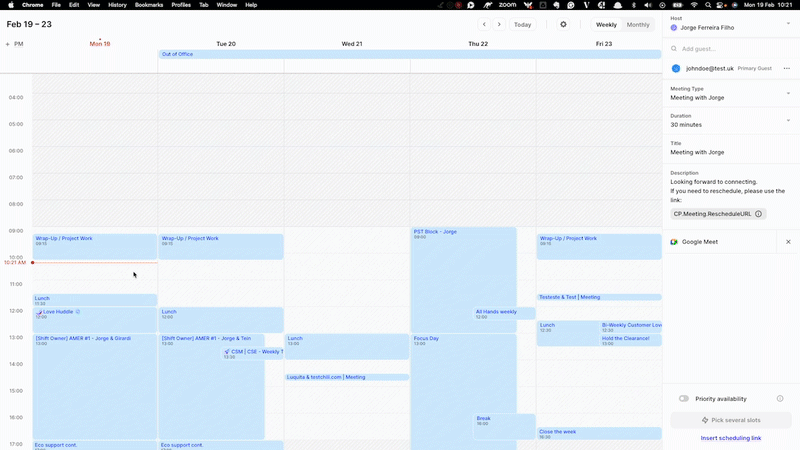Remove Google Meet with the X icon

[788, 242]
